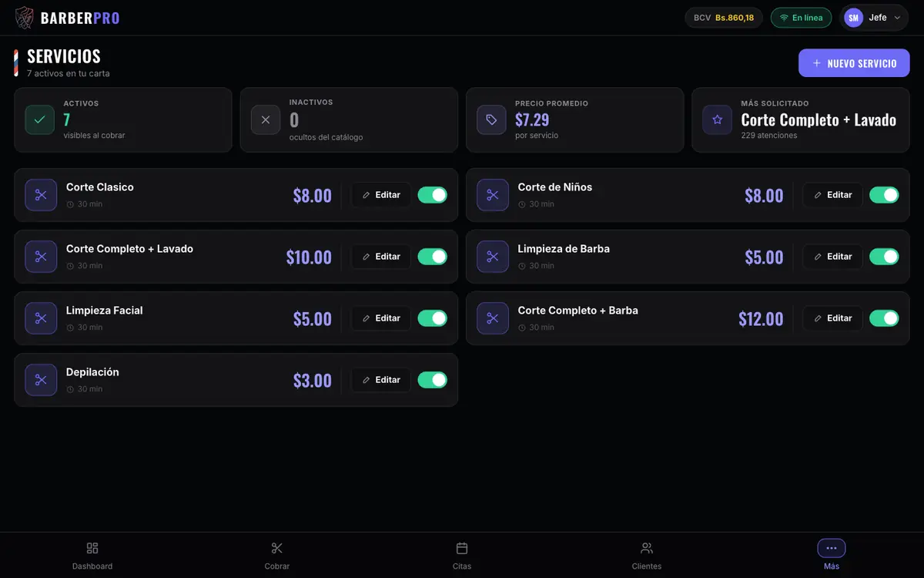Click the scissors icon on Limpieza de Barba
This screenshot has width=924, height=578.
click(x=493, y=257)
